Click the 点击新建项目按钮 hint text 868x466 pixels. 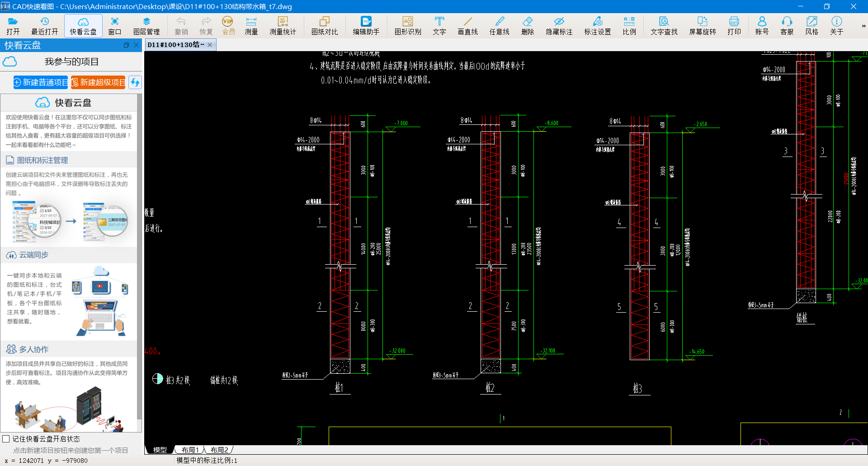[70, 450]
